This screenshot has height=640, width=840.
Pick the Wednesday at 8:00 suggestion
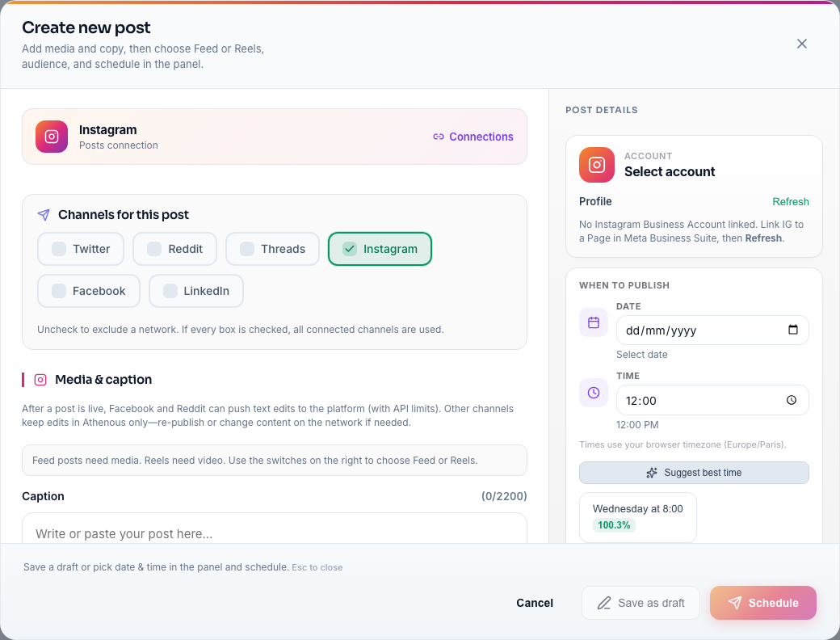tap(637, 517)
